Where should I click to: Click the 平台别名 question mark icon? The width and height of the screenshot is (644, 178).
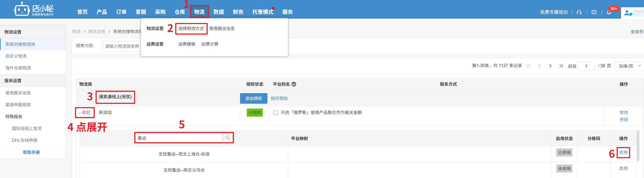(x=294, y=84)
